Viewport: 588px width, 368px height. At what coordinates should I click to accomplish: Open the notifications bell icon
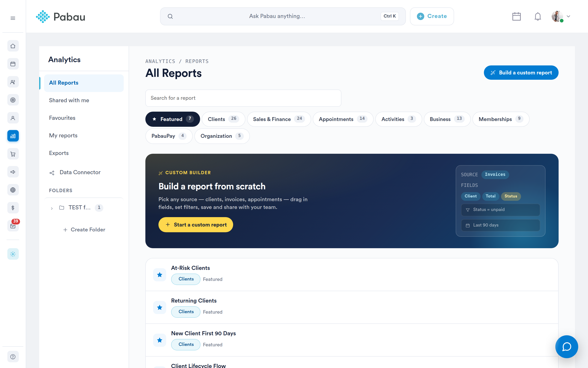click(538, 16)
